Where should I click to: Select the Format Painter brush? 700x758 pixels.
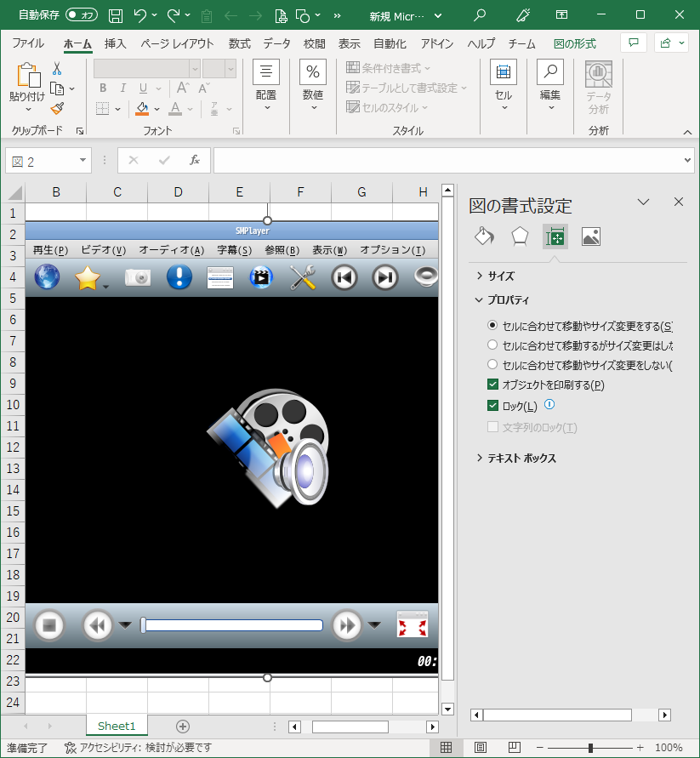tap(57, 108)
